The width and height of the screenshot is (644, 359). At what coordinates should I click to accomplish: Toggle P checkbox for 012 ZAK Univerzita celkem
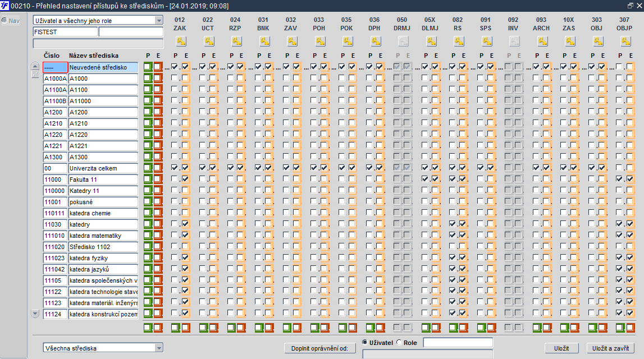pos(175,168)
